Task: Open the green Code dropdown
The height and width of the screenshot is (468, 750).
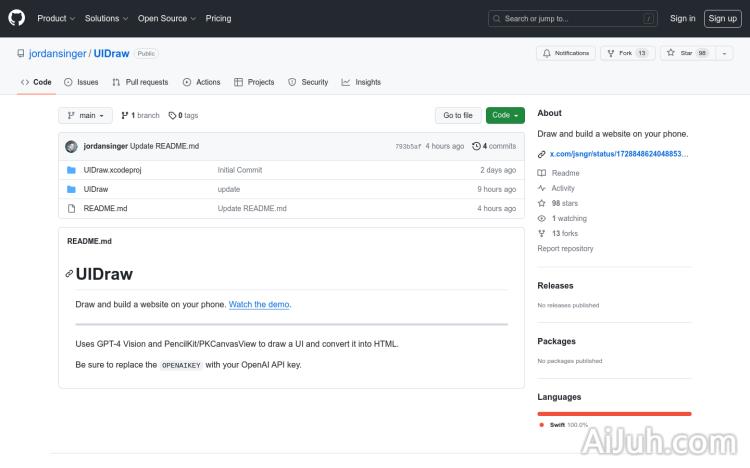Action: click(x=505, y=115)
